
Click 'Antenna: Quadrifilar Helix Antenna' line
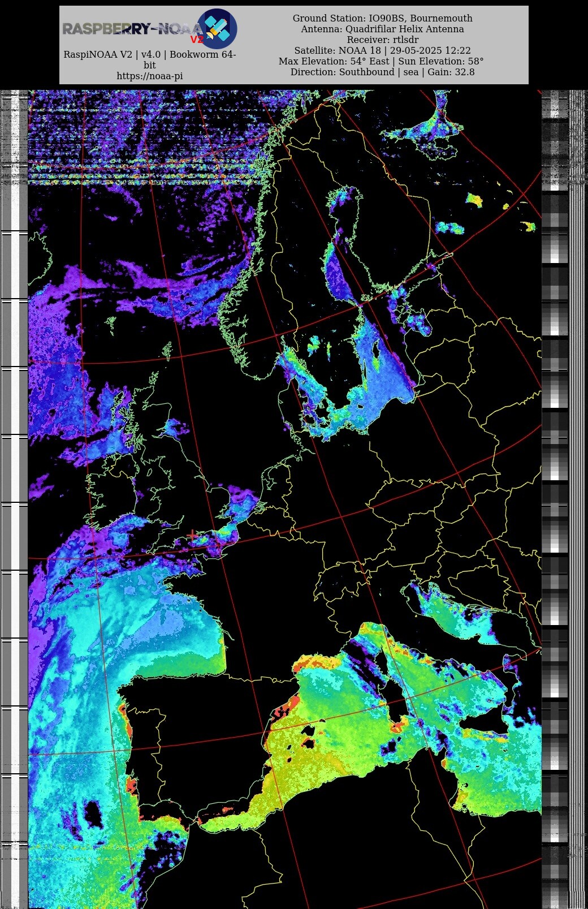(383, 29)
